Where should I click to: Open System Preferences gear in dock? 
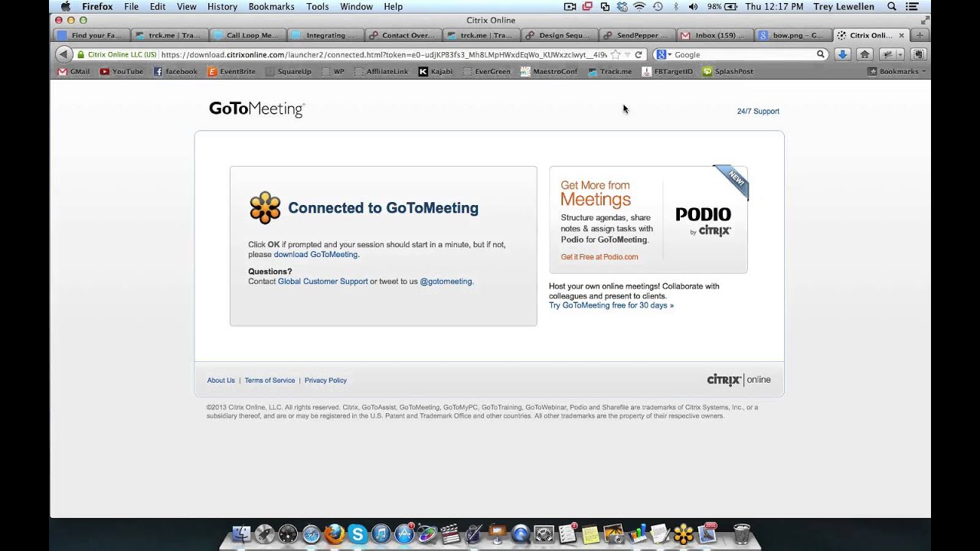tap(544, 534)
